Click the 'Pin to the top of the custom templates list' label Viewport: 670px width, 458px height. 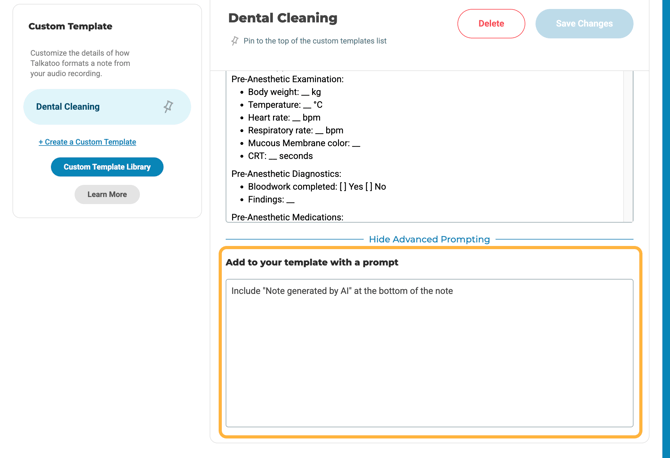click(x=315, y=41)
